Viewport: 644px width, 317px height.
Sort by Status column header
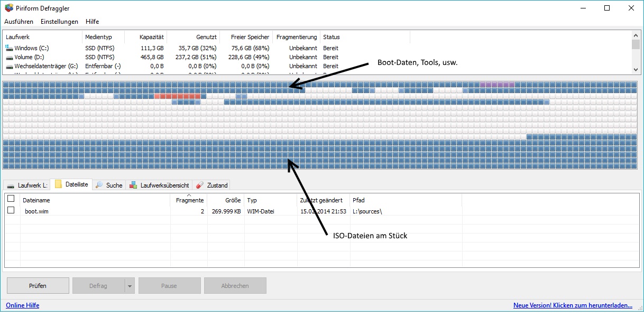(365, 37)
